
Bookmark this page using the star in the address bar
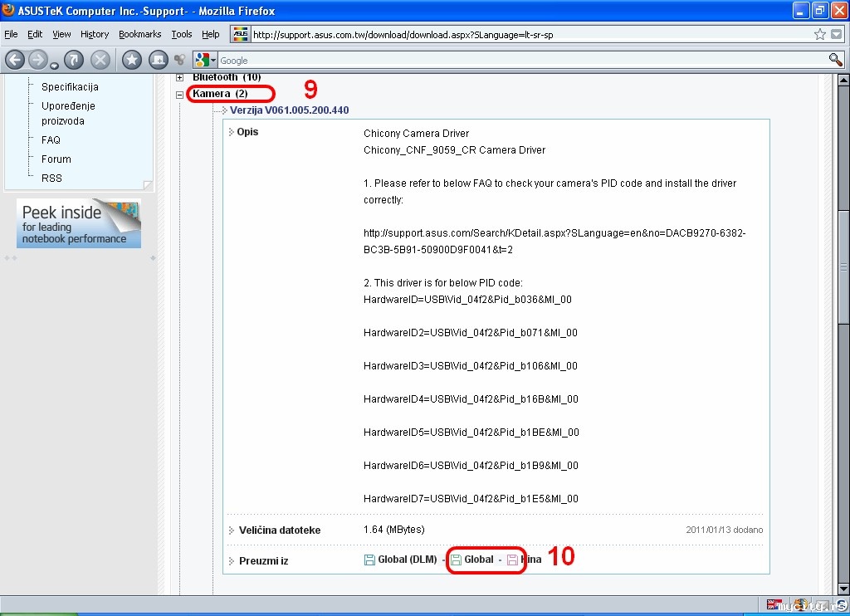pyautogui.click(x=819, y=35)
